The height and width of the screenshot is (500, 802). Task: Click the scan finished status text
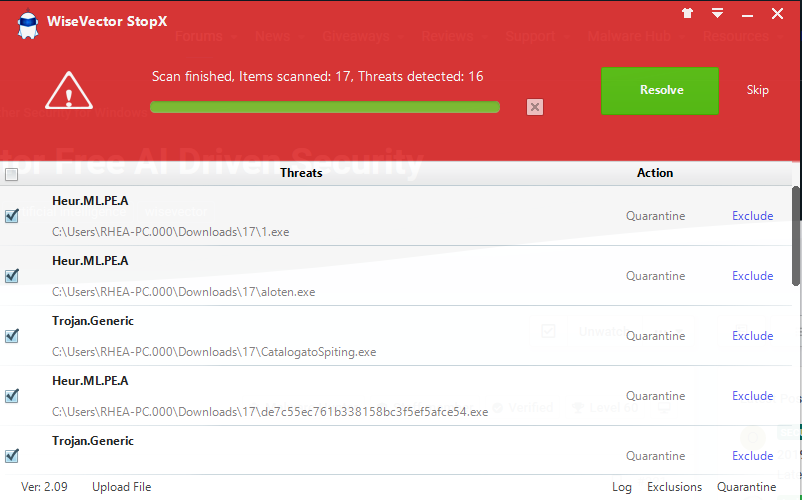pyautogui.click(x=318, y=77)
